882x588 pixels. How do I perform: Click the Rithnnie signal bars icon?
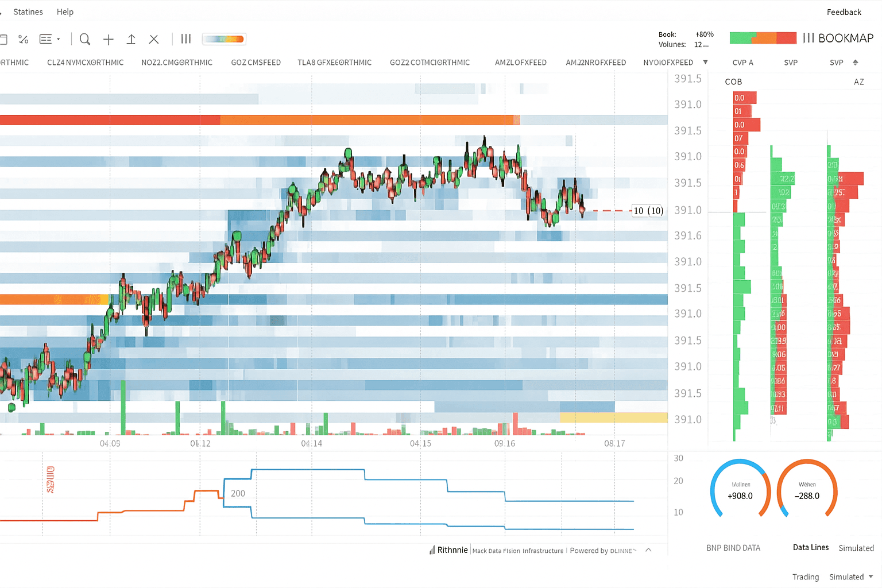point(432,550)
